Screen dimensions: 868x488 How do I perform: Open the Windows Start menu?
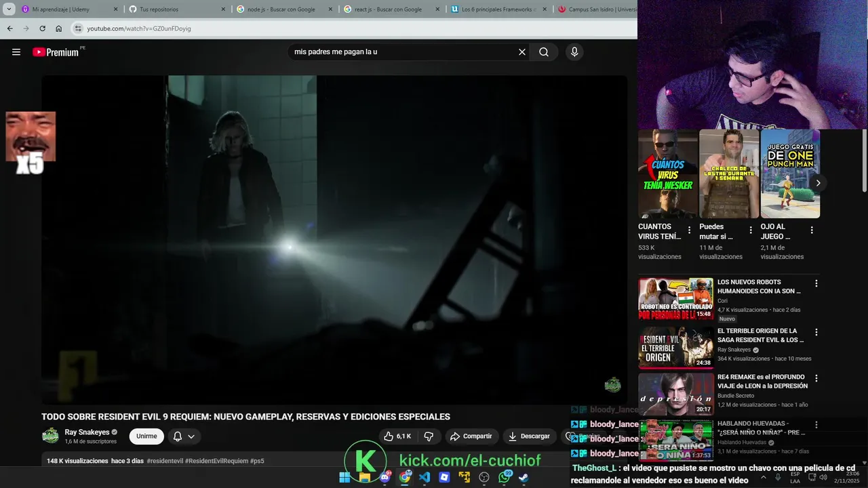pos(344,477)
